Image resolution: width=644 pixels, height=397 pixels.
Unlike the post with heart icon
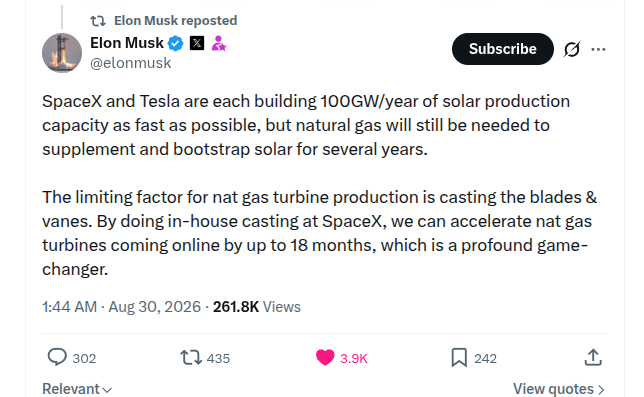[x=325, y=358]
